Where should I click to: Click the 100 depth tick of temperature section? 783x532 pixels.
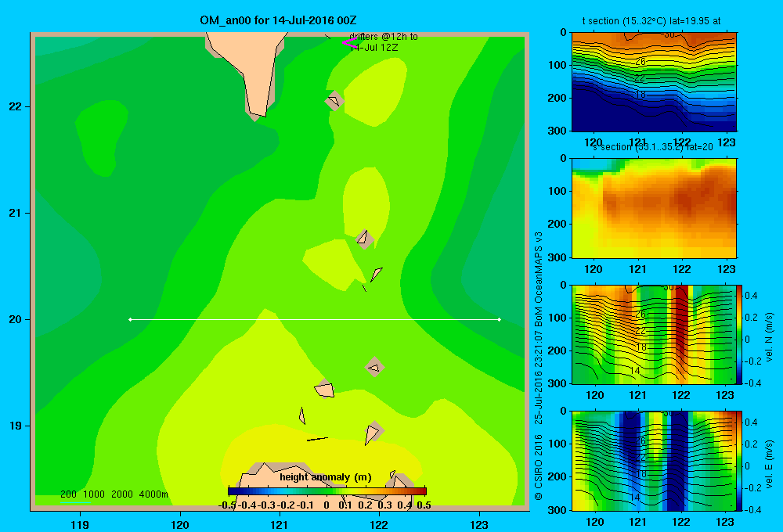558,65
